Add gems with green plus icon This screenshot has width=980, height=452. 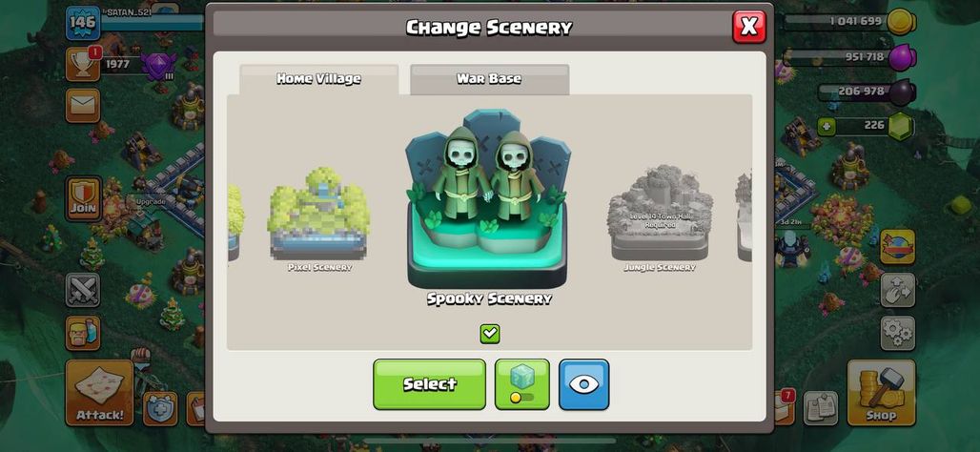(x=827, y=127)
